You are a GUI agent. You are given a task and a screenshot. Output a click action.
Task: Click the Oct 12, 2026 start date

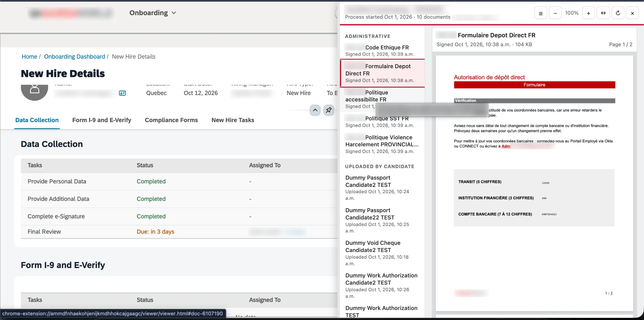pos(201,93)
